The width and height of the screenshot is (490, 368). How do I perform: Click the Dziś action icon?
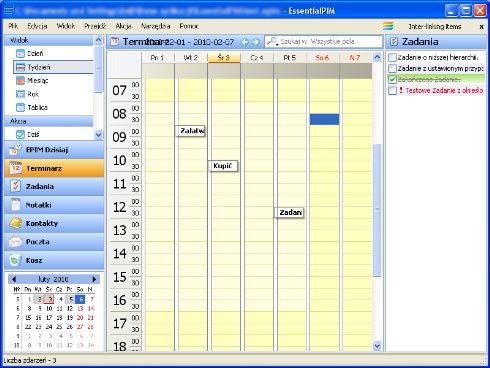tap(20, 134)
